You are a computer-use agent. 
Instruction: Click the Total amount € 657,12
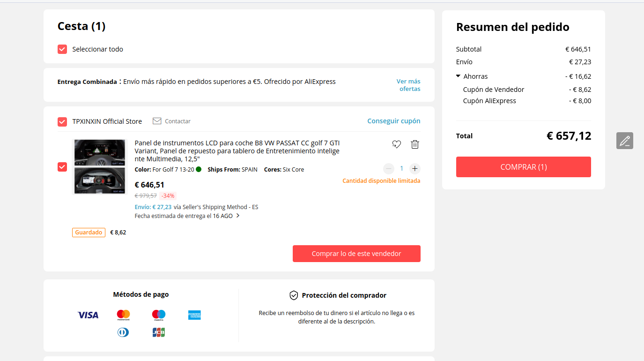click(x=569, y=136)
